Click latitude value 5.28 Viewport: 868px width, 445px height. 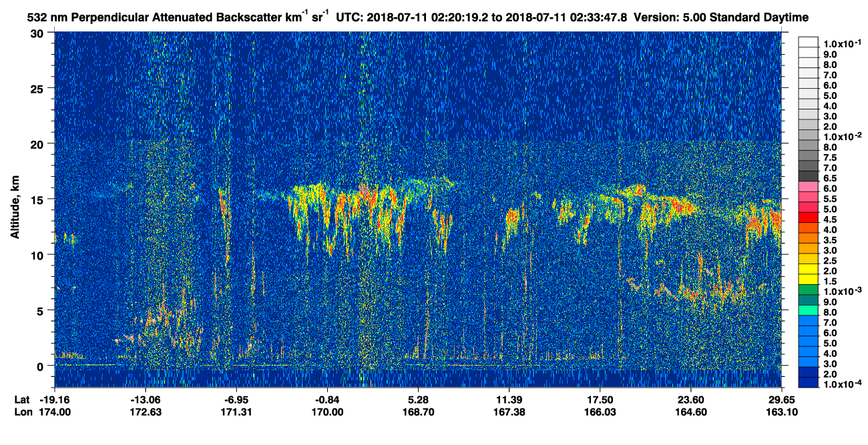click(418, 399)
